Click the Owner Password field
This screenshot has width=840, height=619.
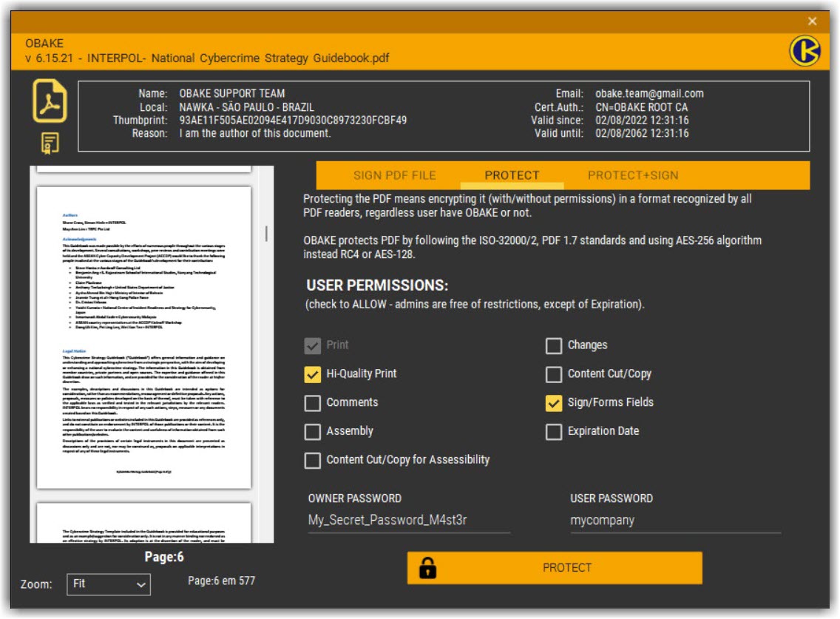tap(409, 521)
